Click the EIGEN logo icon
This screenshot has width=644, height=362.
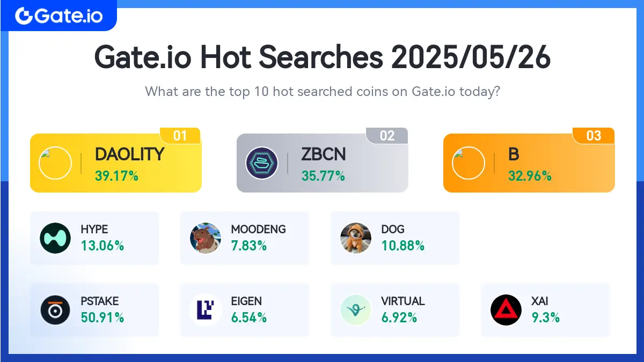click(x=206, y=309)
